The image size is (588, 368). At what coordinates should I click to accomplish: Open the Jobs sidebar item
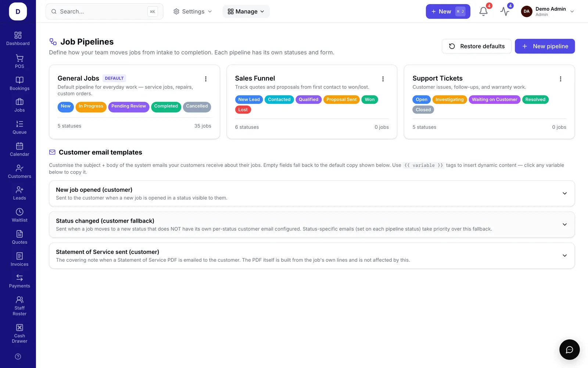pos(19,105)
